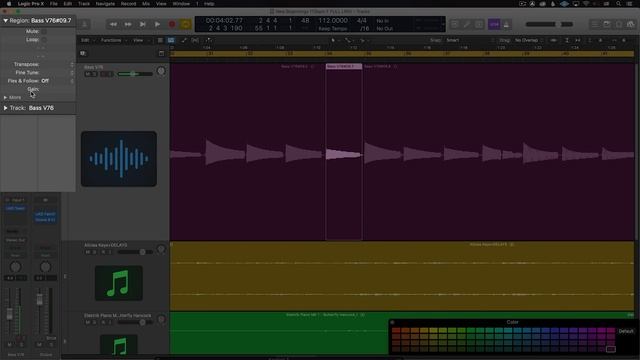
Task: Open the Record menu
Action: point(128,4)
